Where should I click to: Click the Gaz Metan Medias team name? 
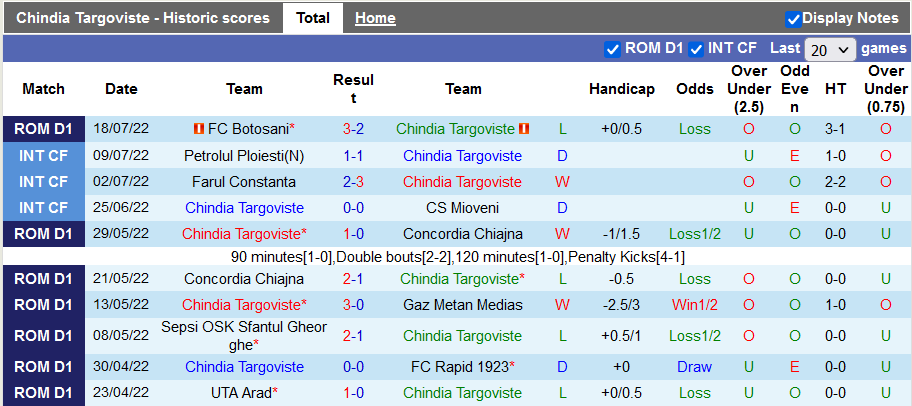click(462, 304)
